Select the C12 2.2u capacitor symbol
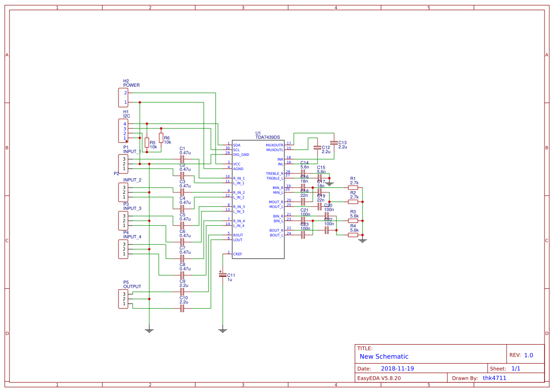This screenshot has height=392, width=554. click(317, 148)
